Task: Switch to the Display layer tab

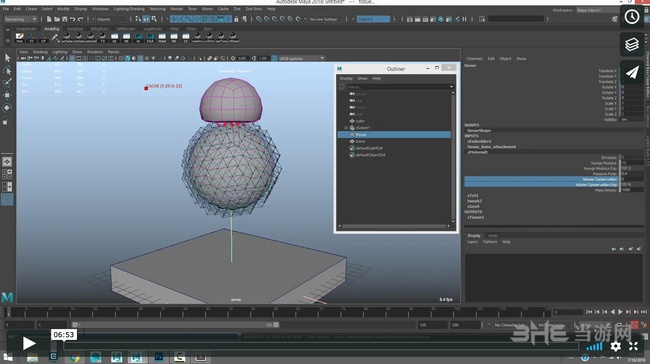Action: coord(474,235)
